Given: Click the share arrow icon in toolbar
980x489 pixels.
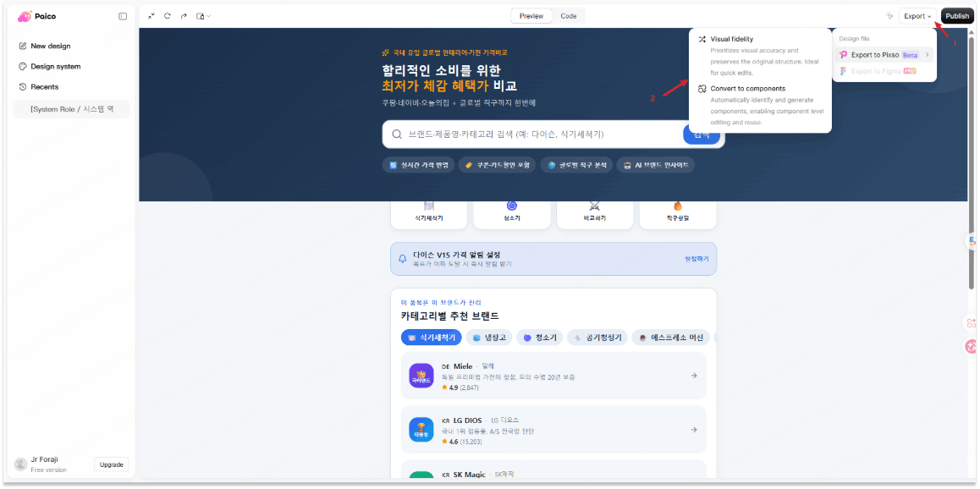Looking at the screenshot, I should 184,15.
